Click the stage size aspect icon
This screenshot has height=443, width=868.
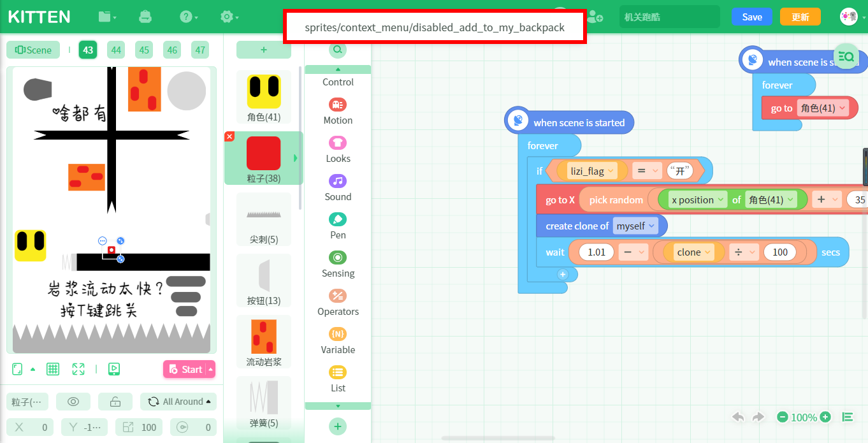click(x=17, y=369)
